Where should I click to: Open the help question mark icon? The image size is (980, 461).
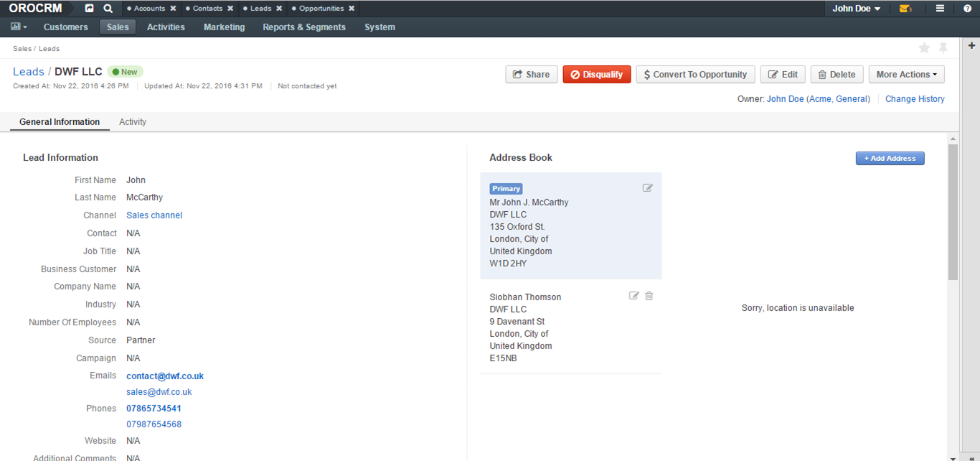(x=967, y=9)
